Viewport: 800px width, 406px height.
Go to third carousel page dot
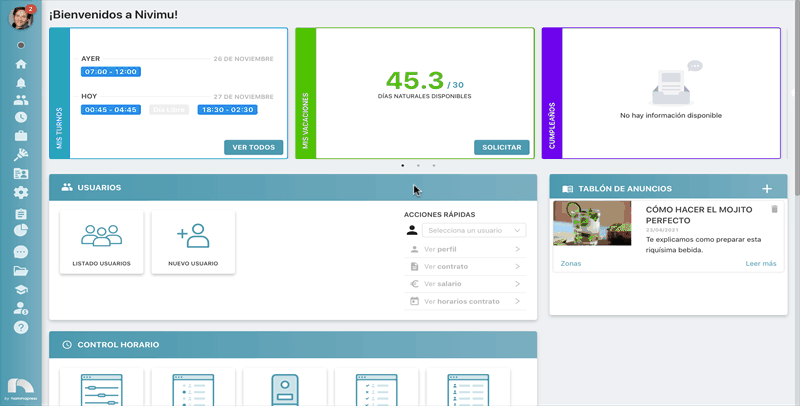click(x=434, y=166)
